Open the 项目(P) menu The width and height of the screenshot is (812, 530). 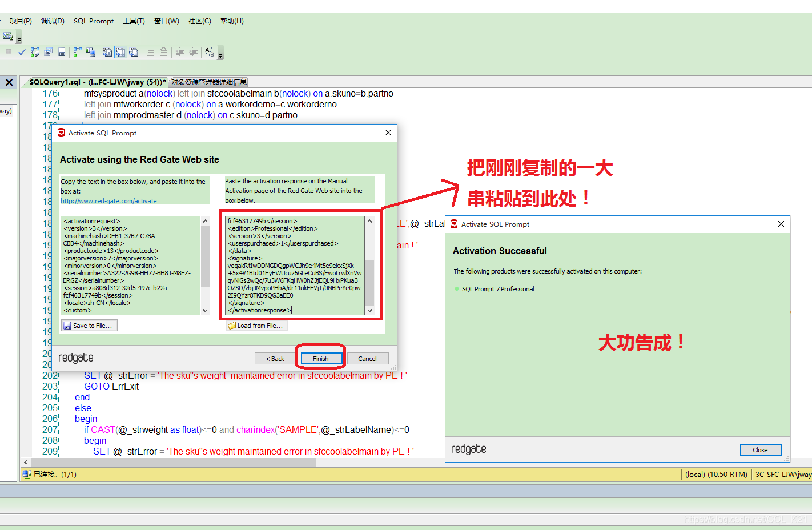point(21,21)
